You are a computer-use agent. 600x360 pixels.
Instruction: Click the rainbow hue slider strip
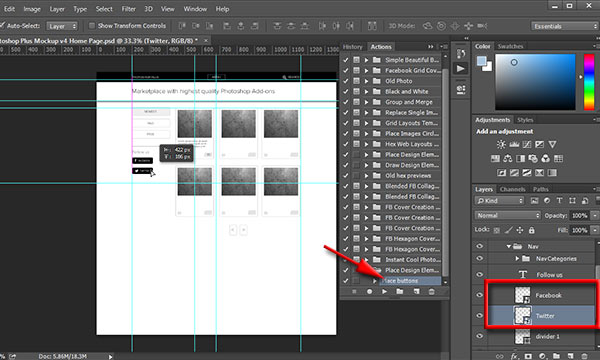589,82
